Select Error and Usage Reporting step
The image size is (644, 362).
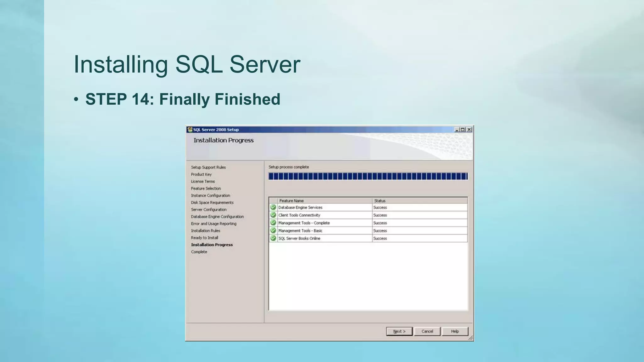coord(214,224)
